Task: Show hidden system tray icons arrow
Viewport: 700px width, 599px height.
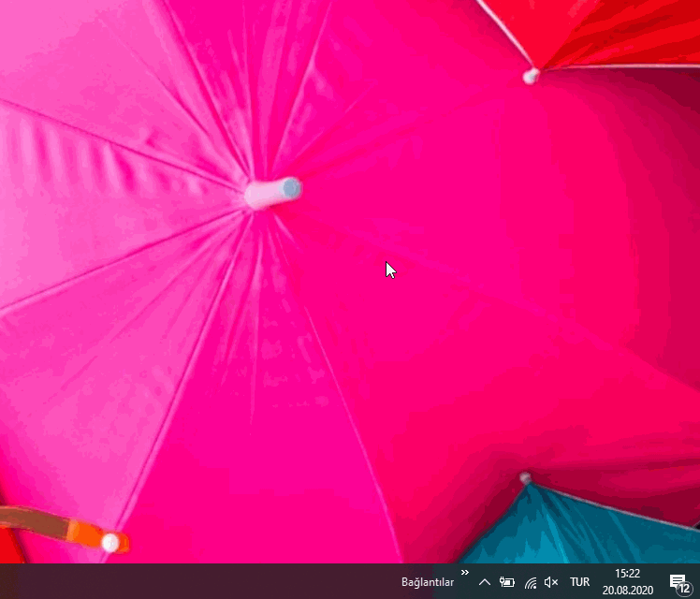Action: pos(485,582)
